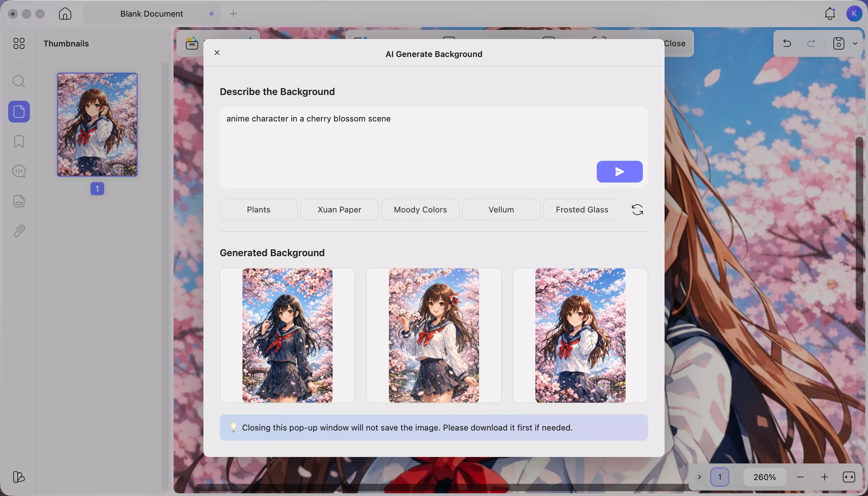Open the 260% zoom level selector
This screenshot has height=496, width=868.
[765, 477]
